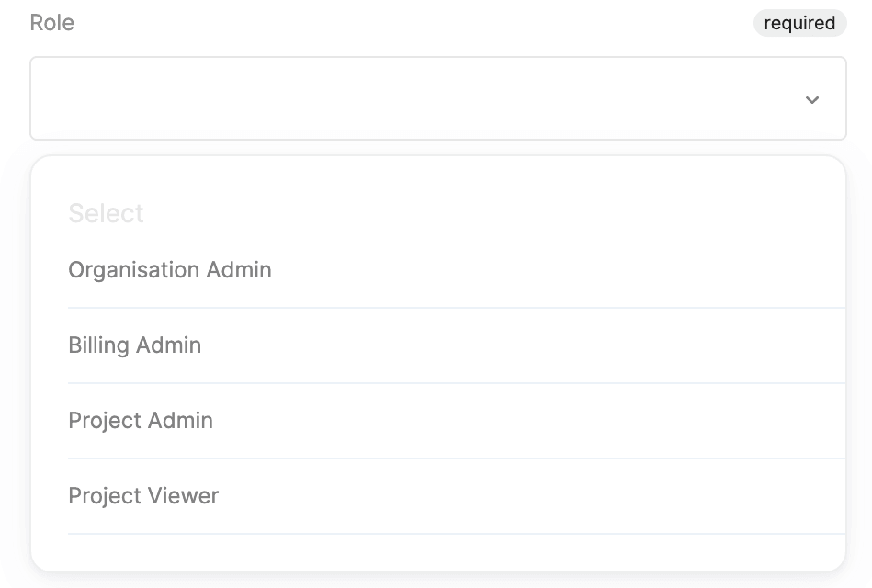
Task: Select the Project Viewer role
Action: (143, 496)
